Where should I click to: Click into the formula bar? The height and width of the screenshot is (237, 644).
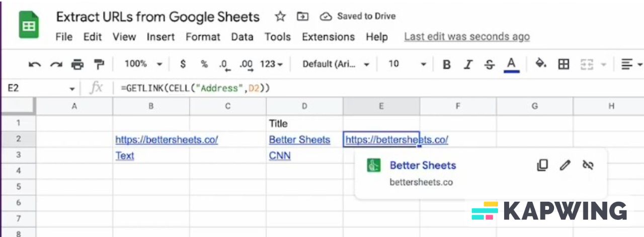coord(380,88)
